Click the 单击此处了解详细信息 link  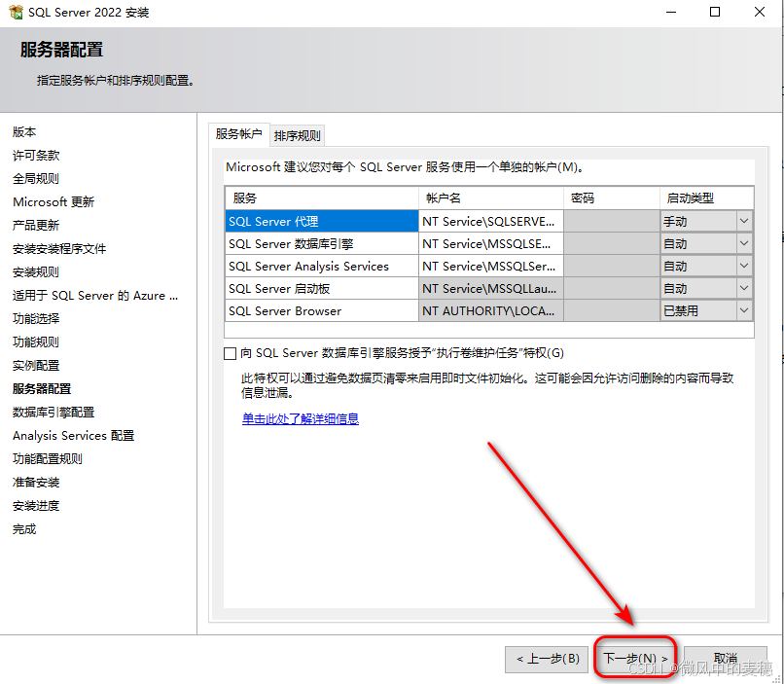pos(300,418)
